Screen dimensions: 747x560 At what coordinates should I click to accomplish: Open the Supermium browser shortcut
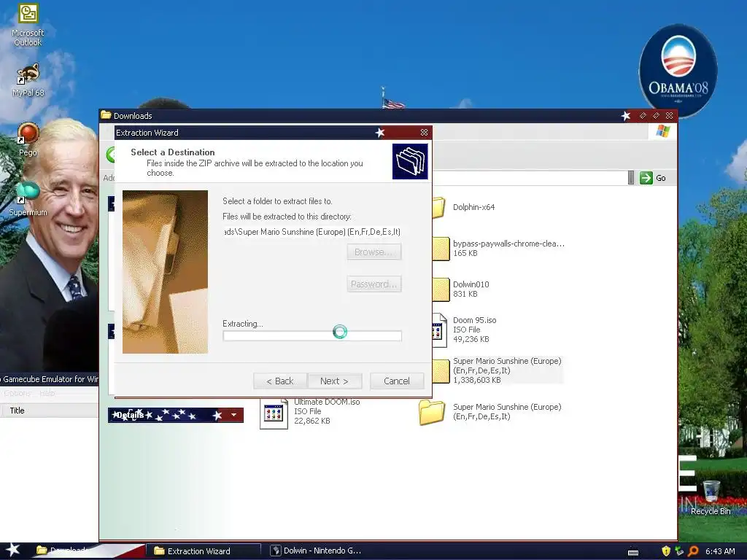28,199
